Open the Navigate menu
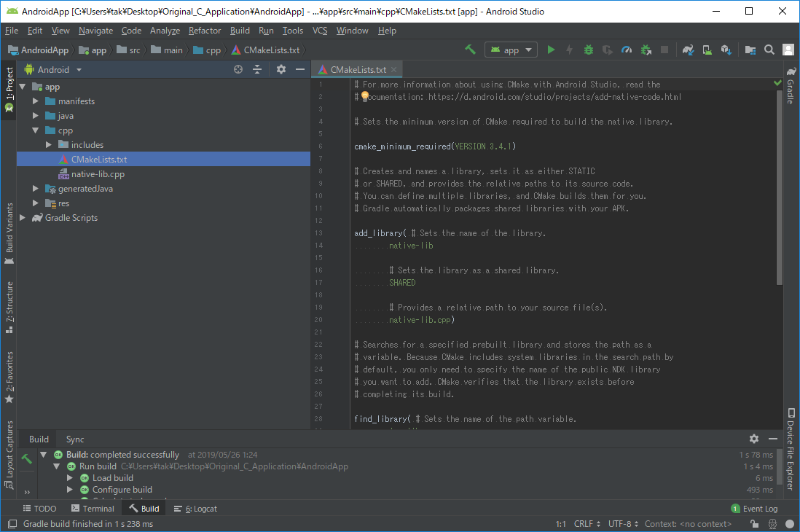Screen dimensions: 800x532 [96, 31]
